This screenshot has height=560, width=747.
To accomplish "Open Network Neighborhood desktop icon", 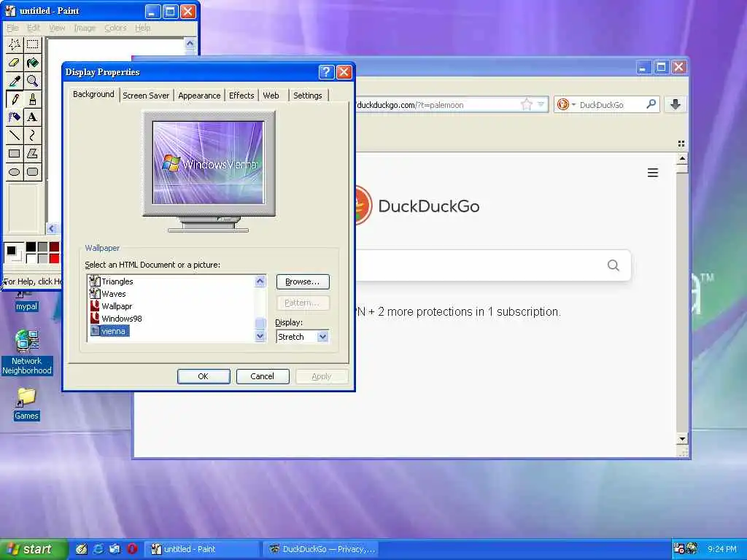I will click(27, 352).
